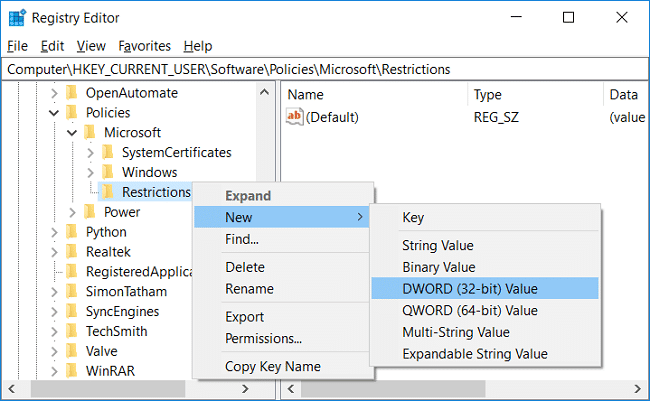This screenshot has width=650, height=401.
Task: Click the TechSmith folder icon
Action: (x=72, y=331)
